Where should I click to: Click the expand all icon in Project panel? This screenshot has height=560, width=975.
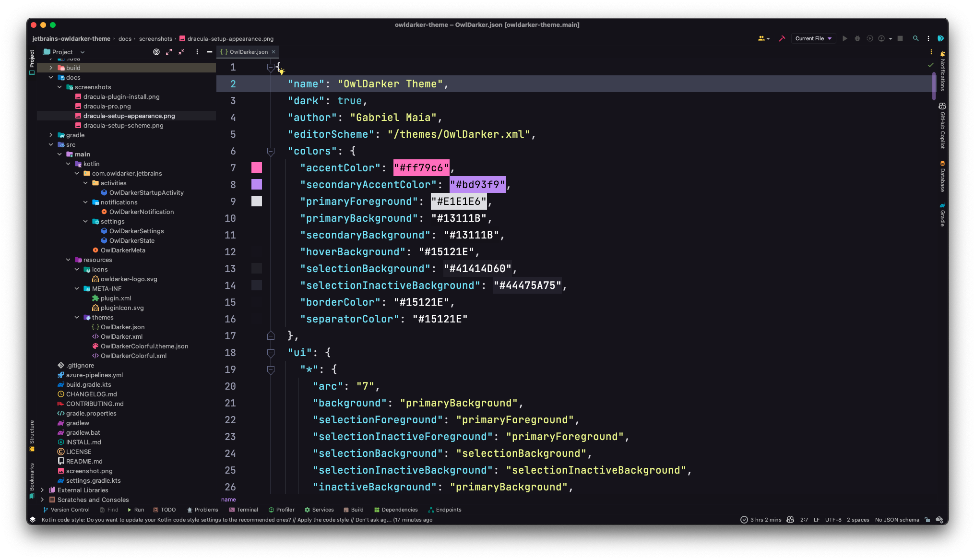[169, 52]
